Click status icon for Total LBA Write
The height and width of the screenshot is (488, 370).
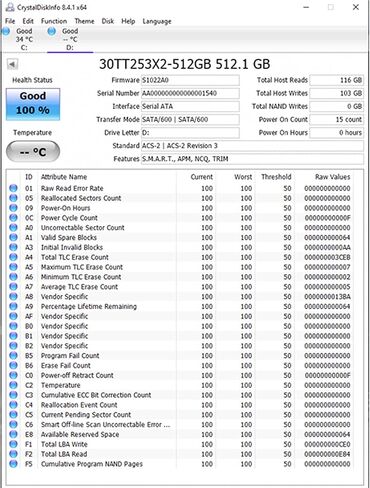(x=13, y=444)
